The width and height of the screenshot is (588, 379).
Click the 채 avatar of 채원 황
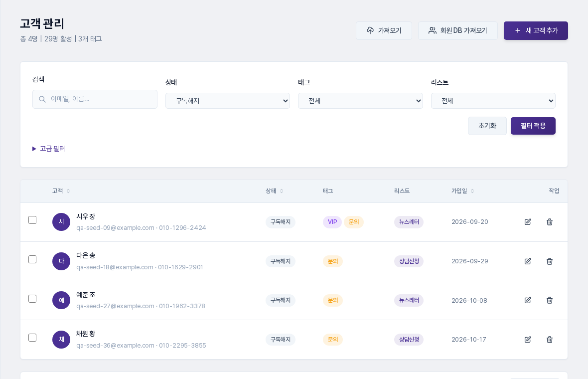pyautogui.click(x=61, y=340)
